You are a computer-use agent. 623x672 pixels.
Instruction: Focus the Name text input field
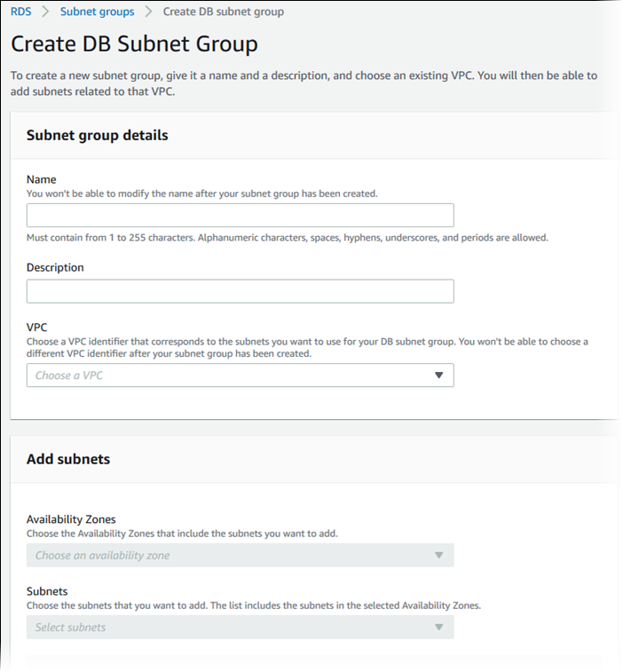[240, 216]
